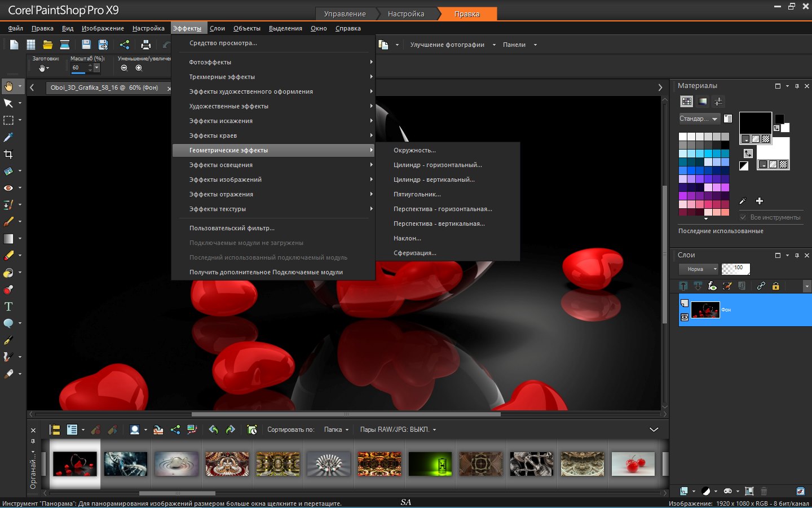This screenshot has height=508, width=812.
Task: Select the Dropper tool in the toolbox
Action: [8, 137]
